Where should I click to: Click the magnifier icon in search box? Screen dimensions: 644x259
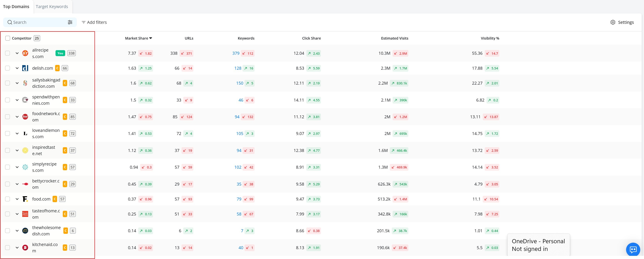click(10, 22)
